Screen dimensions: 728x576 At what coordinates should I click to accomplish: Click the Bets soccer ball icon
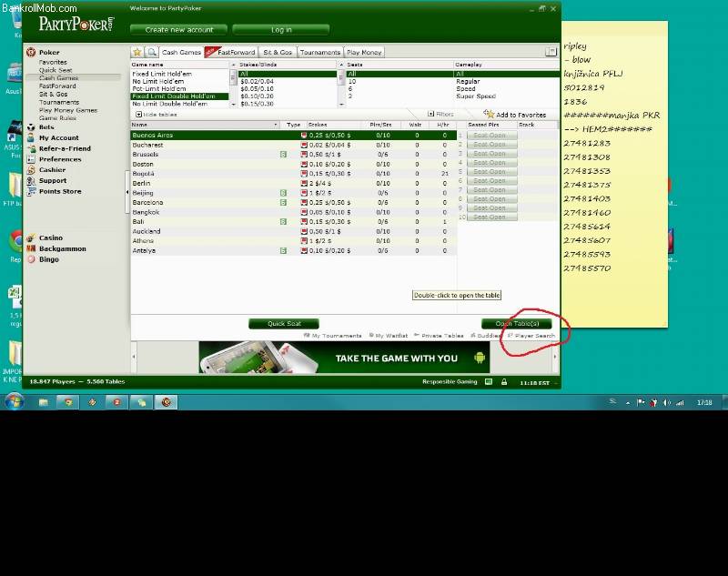(x=31, y=127)
